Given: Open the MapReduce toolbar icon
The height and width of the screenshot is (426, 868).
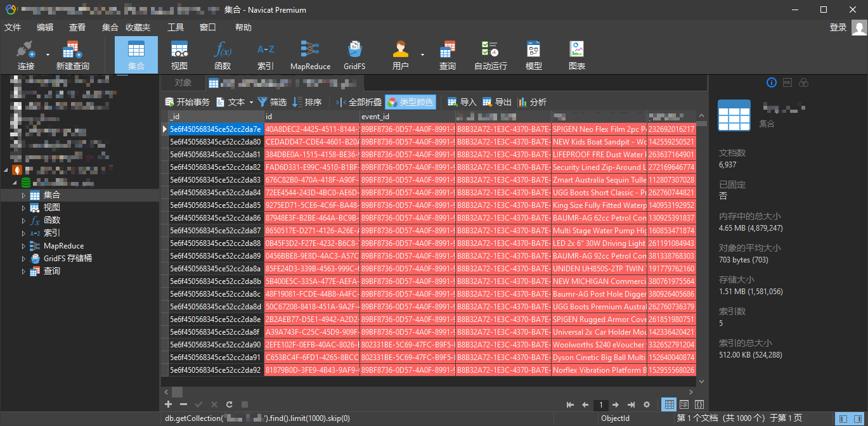Looking at the screenshot, I should (310, 55).
